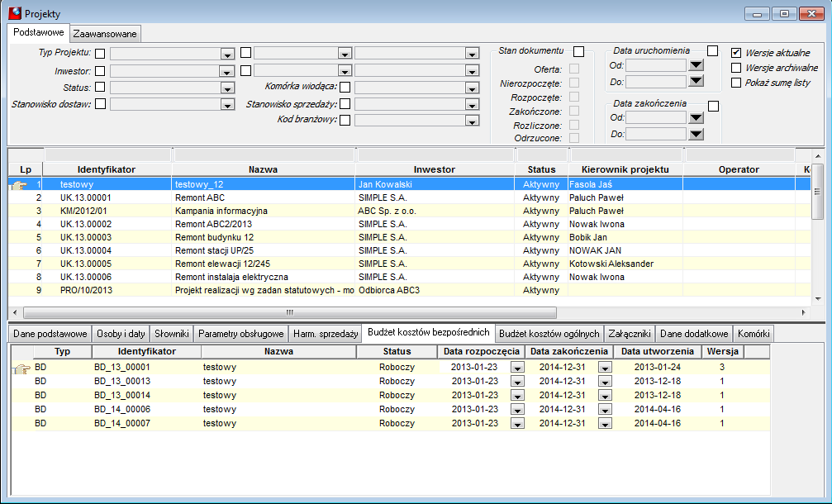Check the Pokaż sumę listy option
Screen dimensions: 832x504
click(736, 83)
